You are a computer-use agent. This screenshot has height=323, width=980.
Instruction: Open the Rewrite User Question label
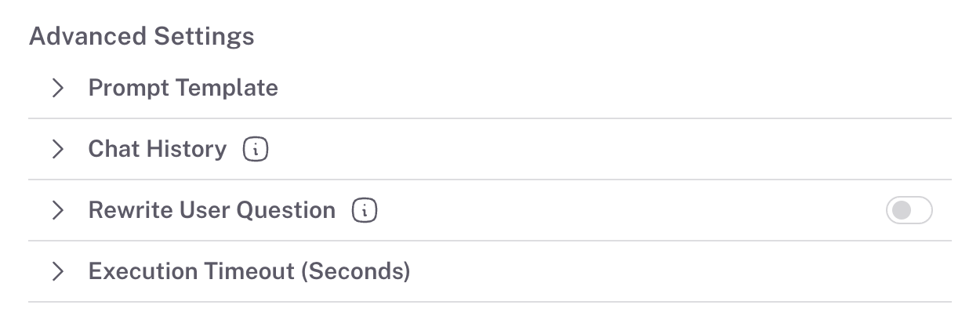point(212,210)
